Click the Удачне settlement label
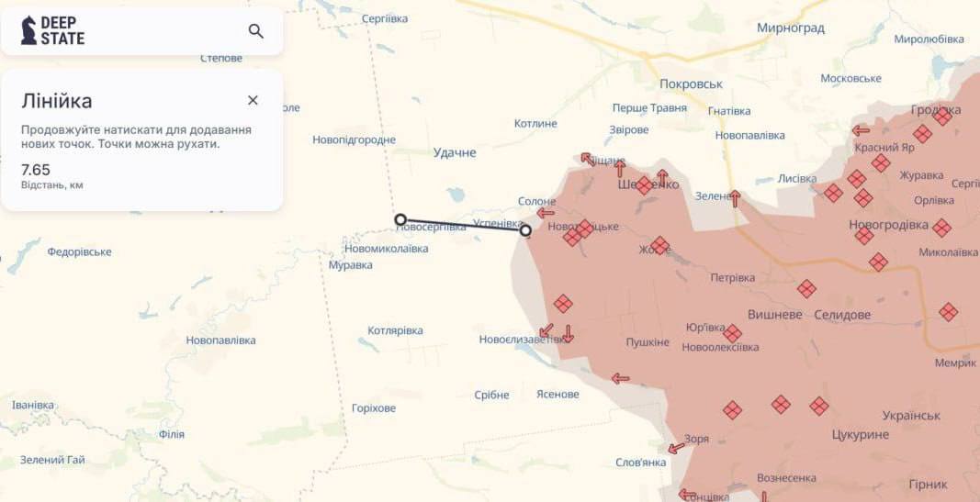Screen dimensions: 980x502 [x=455, y=152]
